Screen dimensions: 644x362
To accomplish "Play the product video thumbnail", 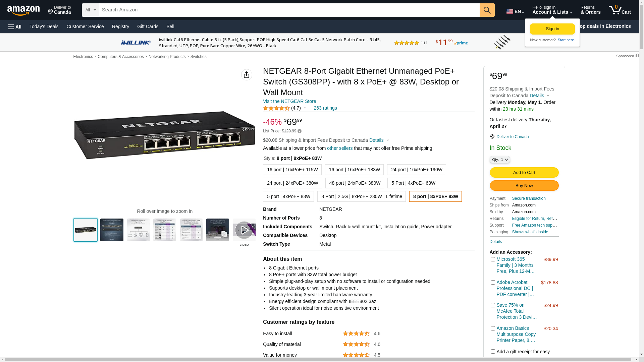I will pyautogui.click(x=244, y=230).
